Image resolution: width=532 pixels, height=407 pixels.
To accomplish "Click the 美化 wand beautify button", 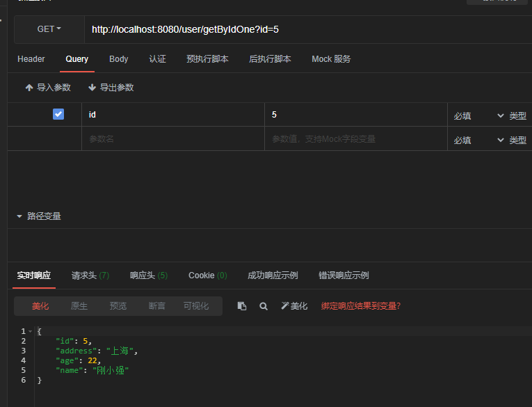I will point(294,306).
